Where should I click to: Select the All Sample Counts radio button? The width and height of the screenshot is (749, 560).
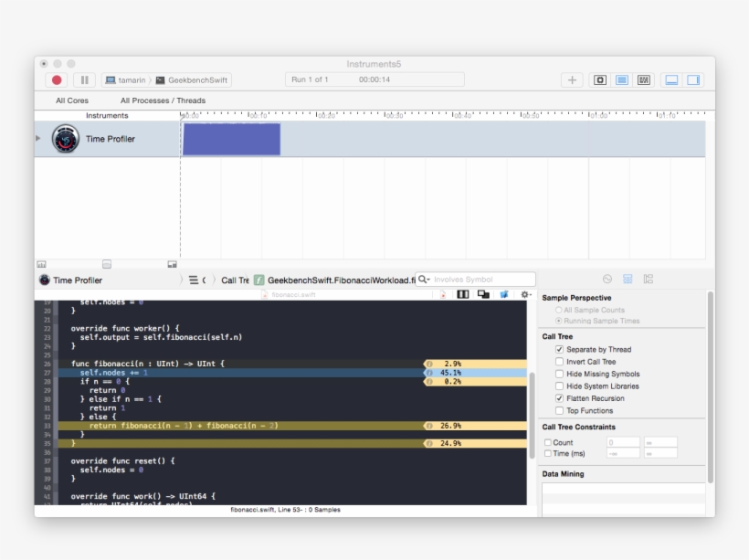(557, 310)
